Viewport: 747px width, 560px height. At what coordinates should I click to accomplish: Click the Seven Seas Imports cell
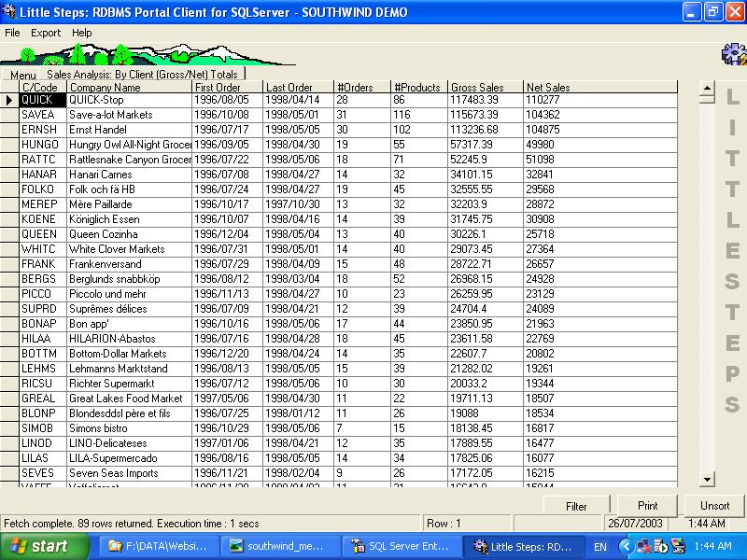(x=129, y=473)
